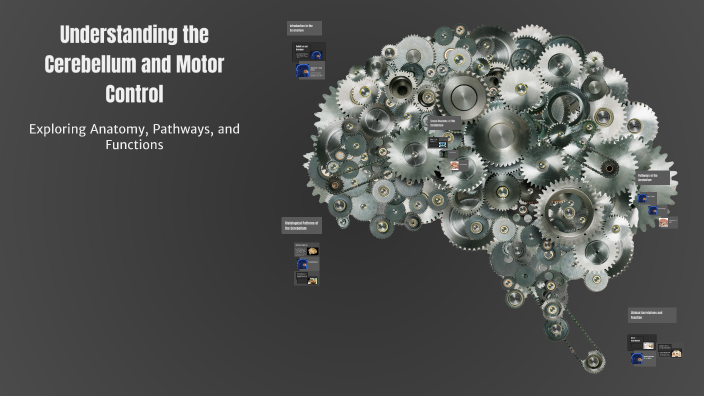
Task: Select blue brain slide under Clinical Correlations
Action: 643,359
